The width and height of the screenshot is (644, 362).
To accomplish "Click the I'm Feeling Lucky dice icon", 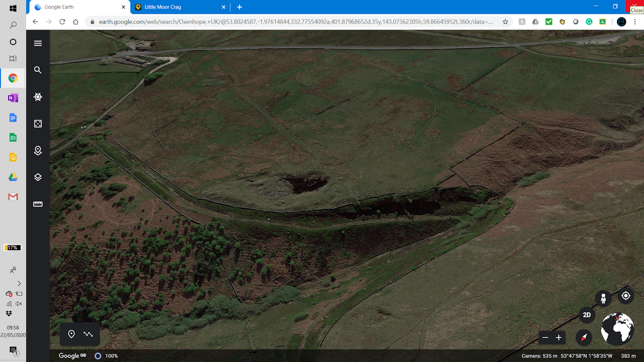I will [x=38, y=124].
